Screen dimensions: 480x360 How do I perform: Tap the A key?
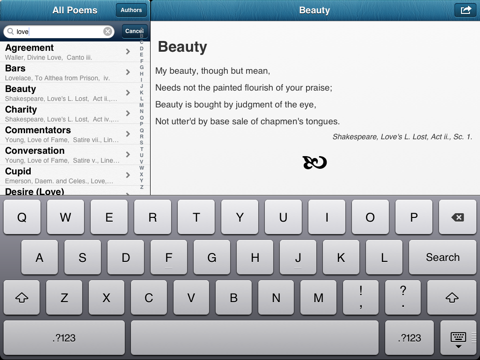click(x=39, y=257)
